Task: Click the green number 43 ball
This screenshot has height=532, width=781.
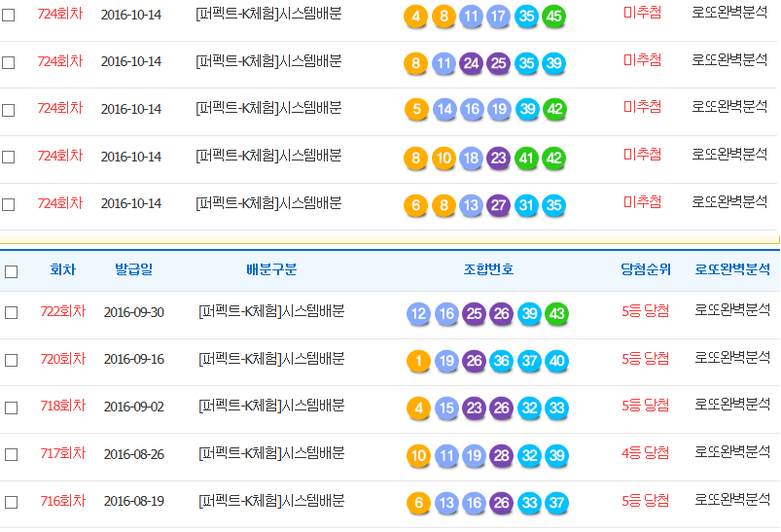Action: point(557,314)
